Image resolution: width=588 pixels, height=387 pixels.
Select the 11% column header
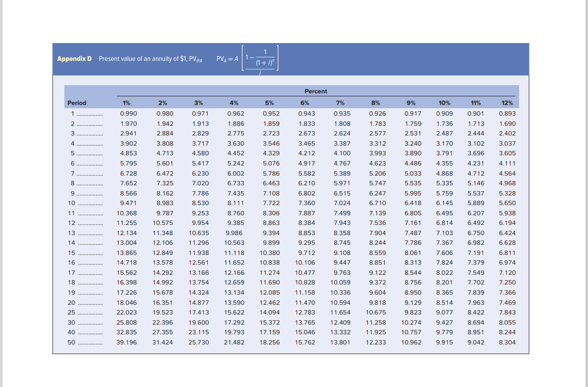tap(476, 103)
